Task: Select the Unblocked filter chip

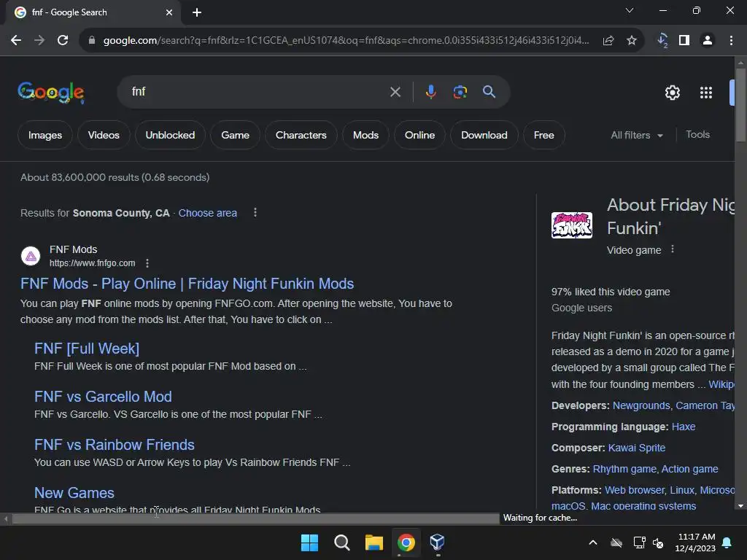Action: tap(170, 135)
